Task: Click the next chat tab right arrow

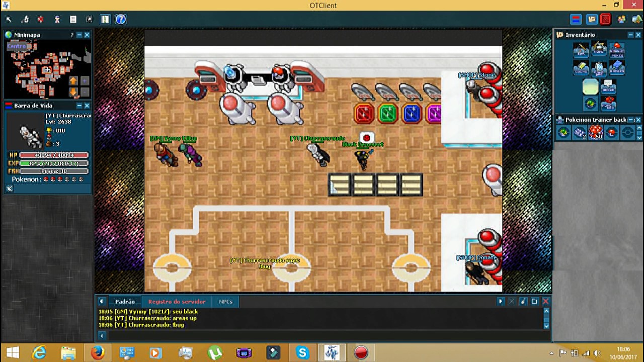Action: pyautogui.click(x=500, y=302)
